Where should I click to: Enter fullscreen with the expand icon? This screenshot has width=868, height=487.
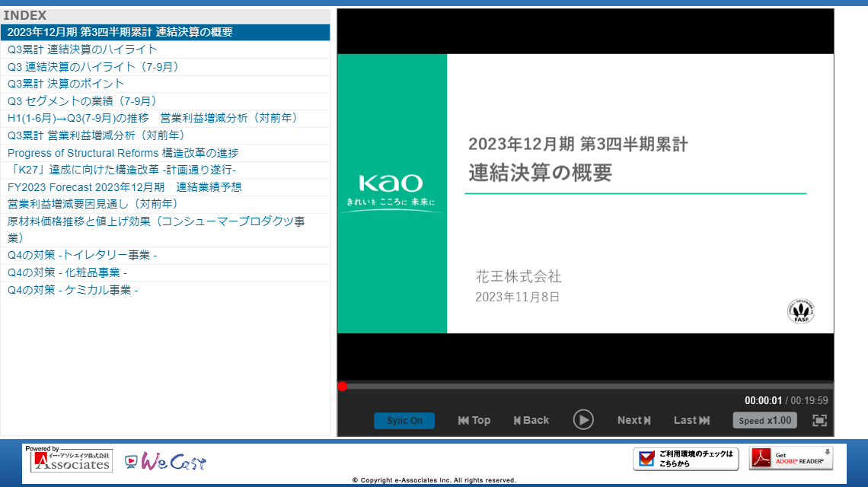[x=819, y=420]
